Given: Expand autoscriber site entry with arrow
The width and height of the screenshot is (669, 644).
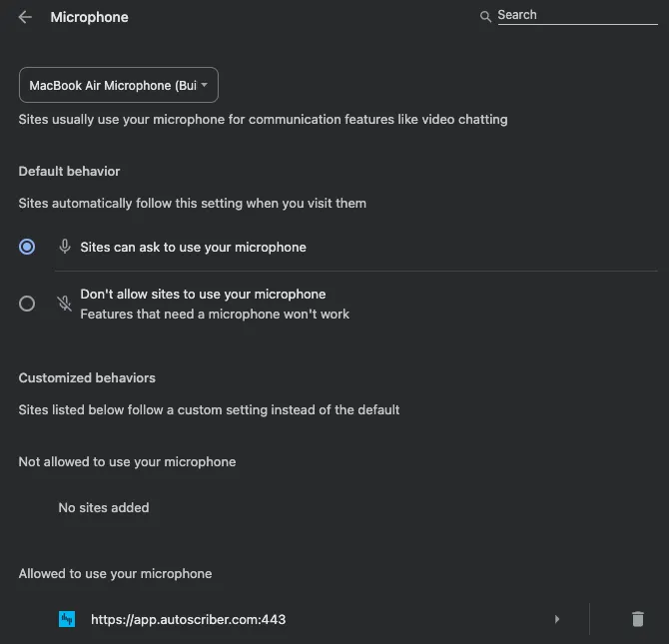Looking at the screenshot, I should point(557,619).
